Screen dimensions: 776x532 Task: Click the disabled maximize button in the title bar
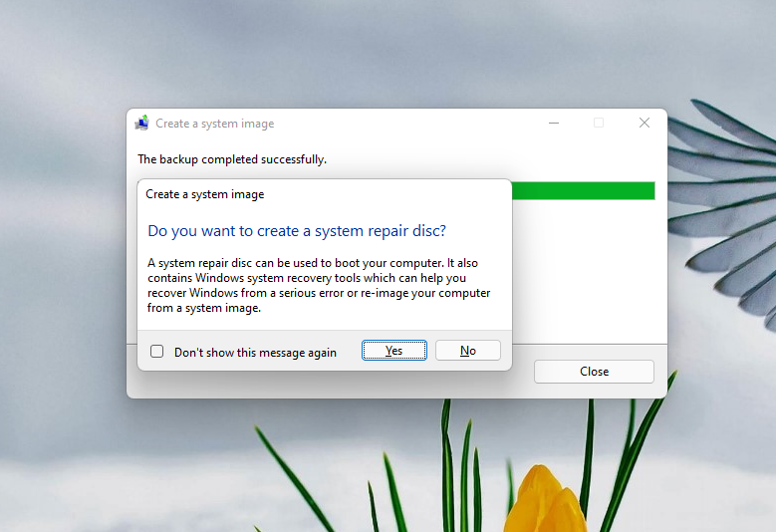pos(599,123)
